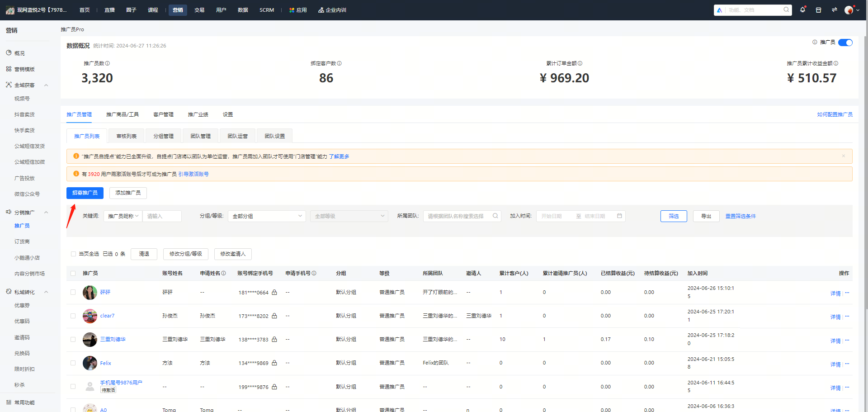The width and height of the screenshot is (868, 412).
Task: Click the 筛选 filter button
Action: [x=674, y=216]
